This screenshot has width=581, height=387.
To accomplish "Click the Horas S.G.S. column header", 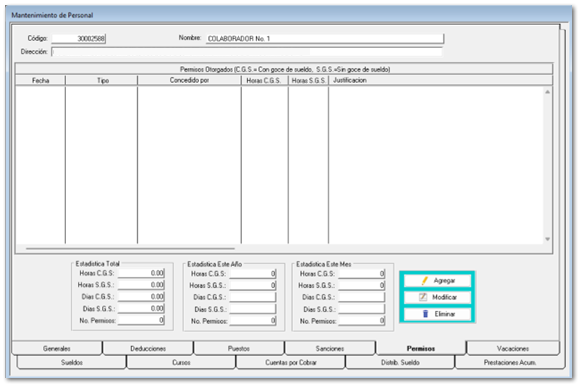I will (x=308, y=80).
